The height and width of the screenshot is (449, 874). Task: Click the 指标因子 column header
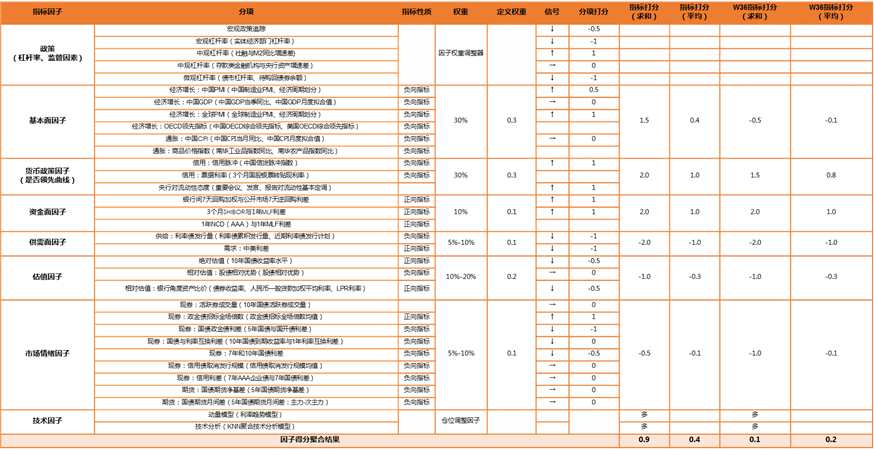[x=47, y=12]
